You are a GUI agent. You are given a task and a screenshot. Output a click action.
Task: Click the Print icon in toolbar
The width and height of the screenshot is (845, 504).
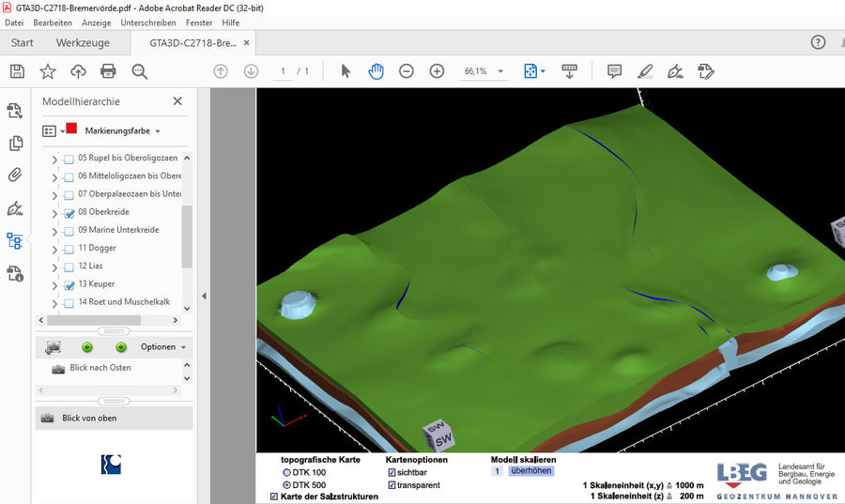108,71
